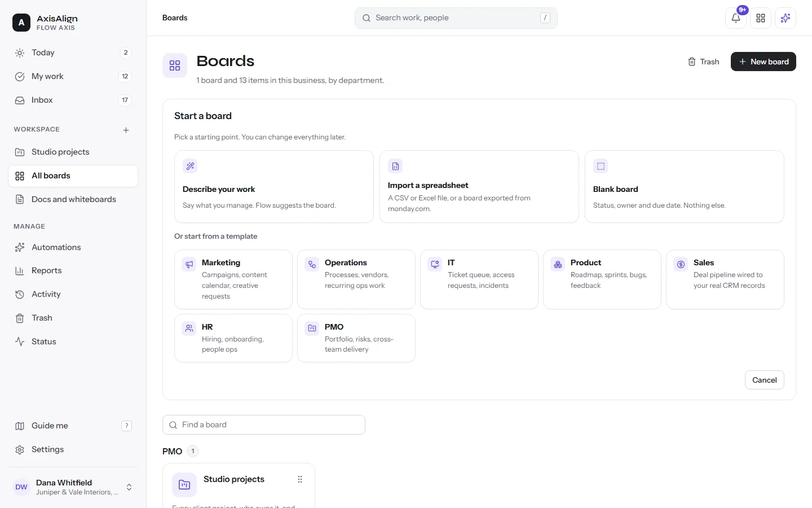Click the New board button
This screenshot has height=508, width=812.
coord(764,62)
